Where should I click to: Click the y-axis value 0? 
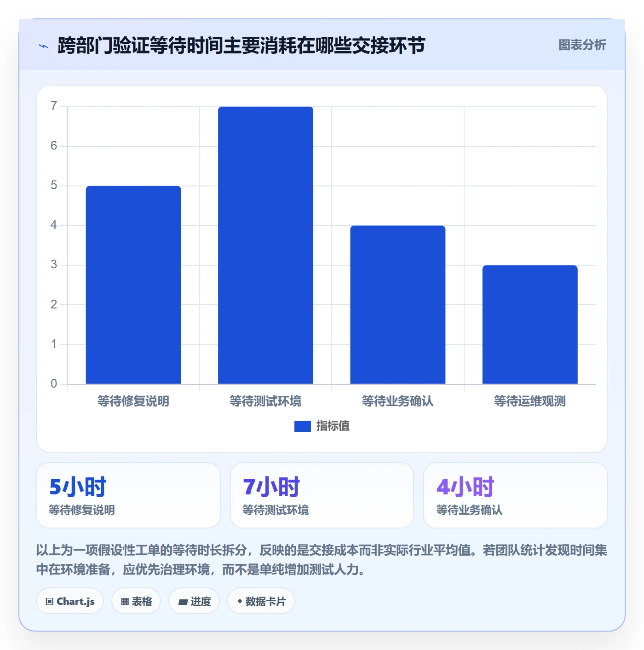tap(54, 384)
